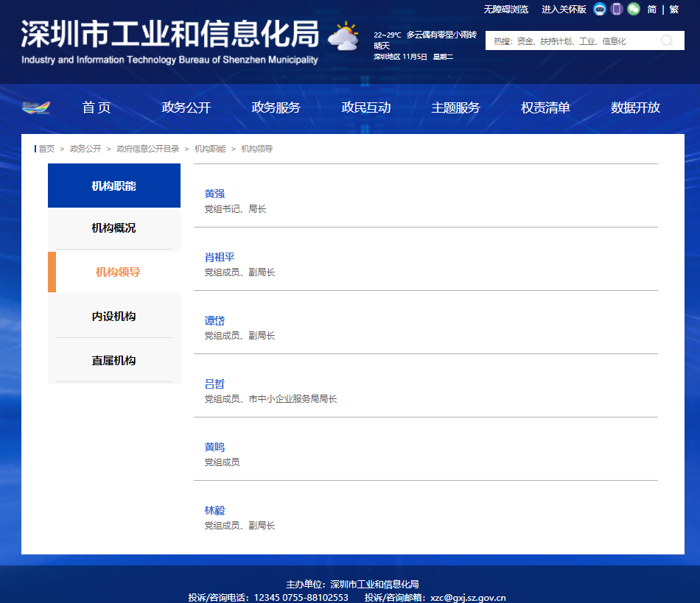This screenshot has height=603, width=700.
Task: Open 无障碍浏览 accessibility browsing
Action: pyautogui.click(x=505, y=10)
